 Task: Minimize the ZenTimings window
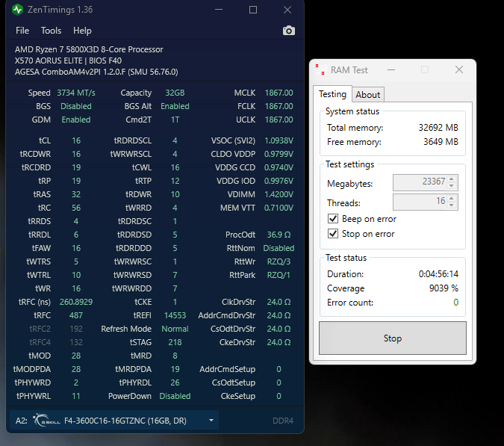point(219,10)
